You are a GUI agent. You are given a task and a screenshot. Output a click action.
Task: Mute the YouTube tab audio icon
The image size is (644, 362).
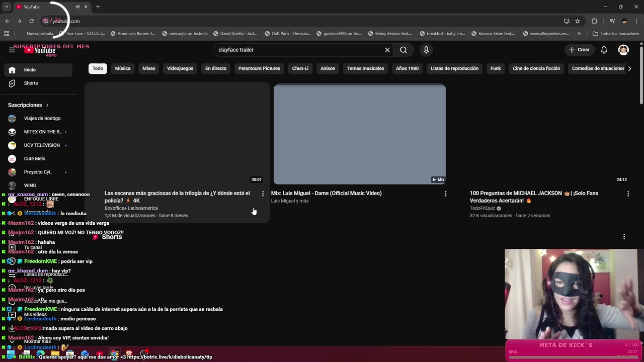tap(77, 7)
